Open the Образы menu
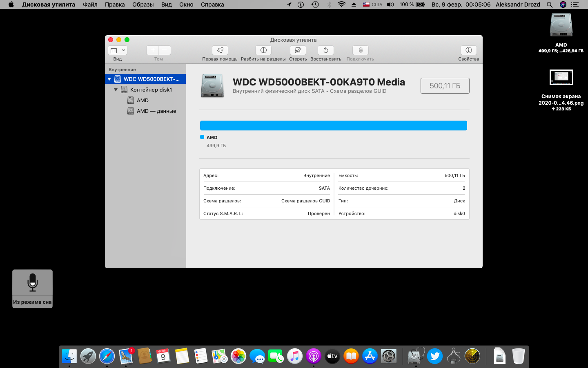 (143, 4)
